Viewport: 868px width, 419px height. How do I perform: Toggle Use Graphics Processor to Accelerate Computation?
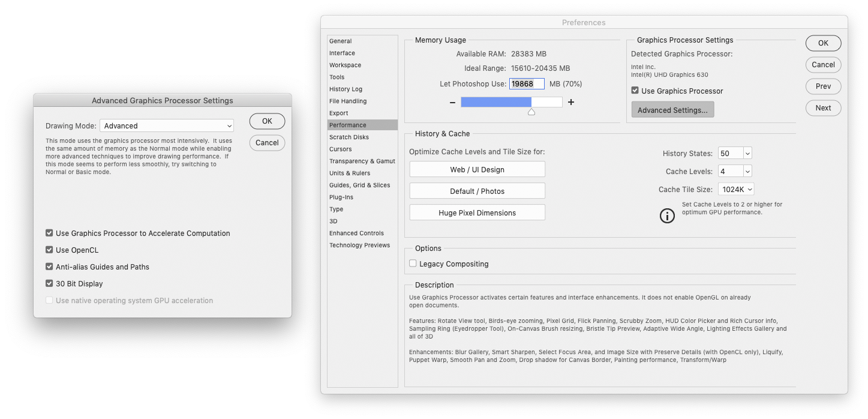tap(49, 233)
